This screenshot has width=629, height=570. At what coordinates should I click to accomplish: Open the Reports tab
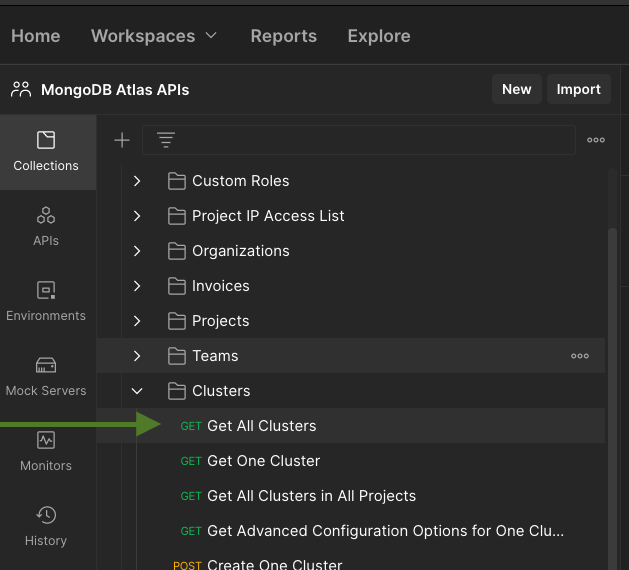(284, 36)
